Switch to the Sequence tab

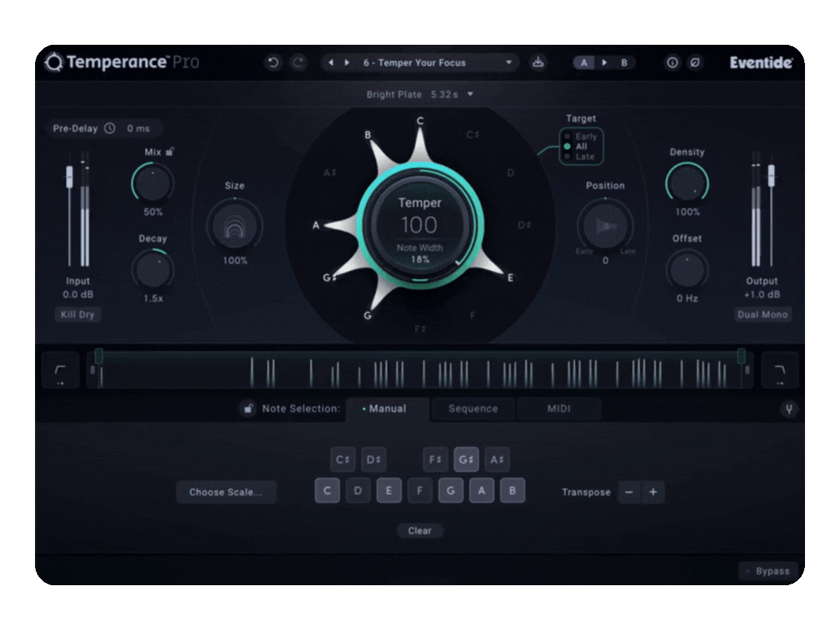tap(473, 409)
